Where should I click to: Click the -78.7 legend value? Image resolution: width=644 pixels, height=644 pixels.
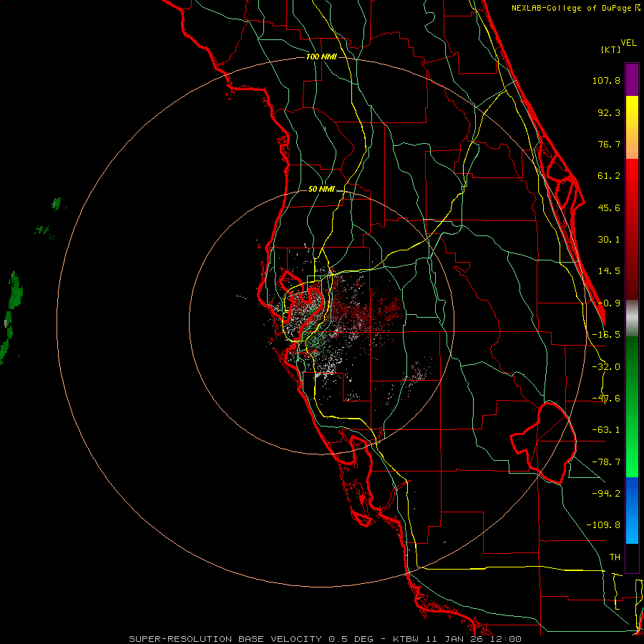(606, 462)
